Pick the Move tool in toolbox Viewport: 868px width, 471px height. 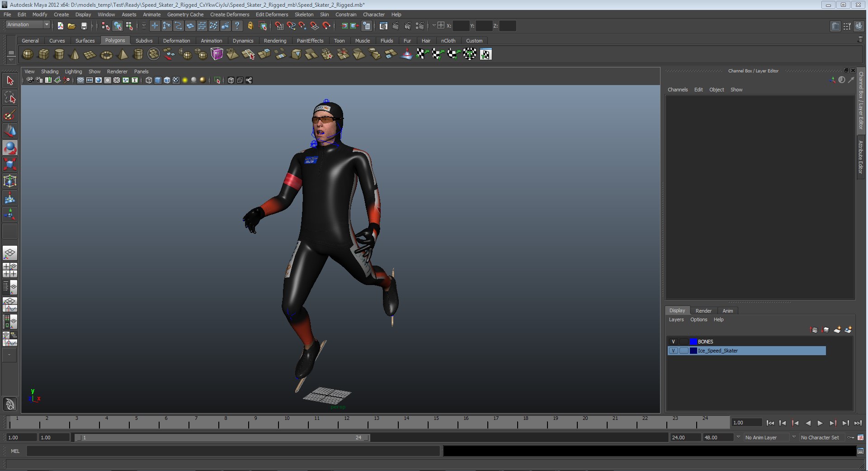click(x=10, y=131)
